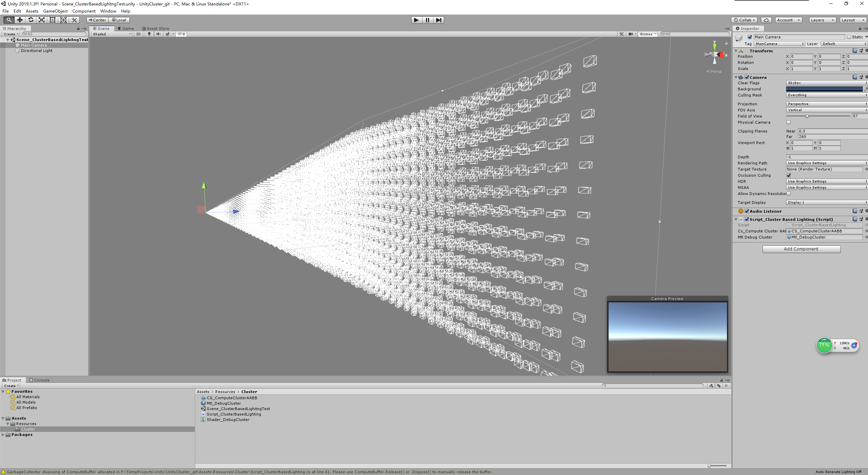Viewport: 868px width, 475px height.
Task: Enable the Physical Camera checkbox
Action: coord(788,122)
